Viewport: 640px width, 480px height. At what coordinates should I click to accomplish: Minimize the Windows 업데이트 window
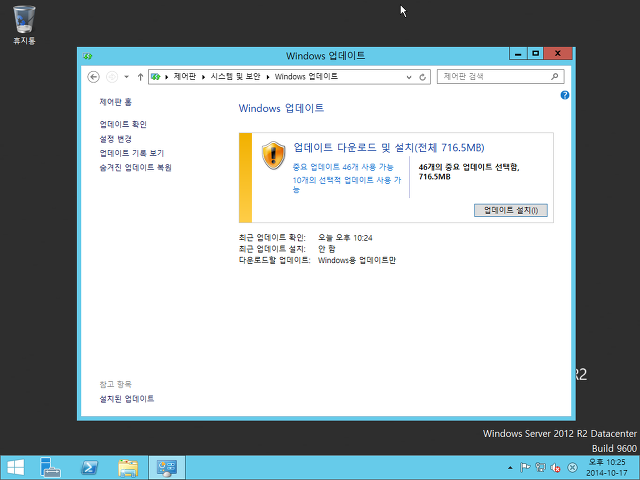click(518, 53)
